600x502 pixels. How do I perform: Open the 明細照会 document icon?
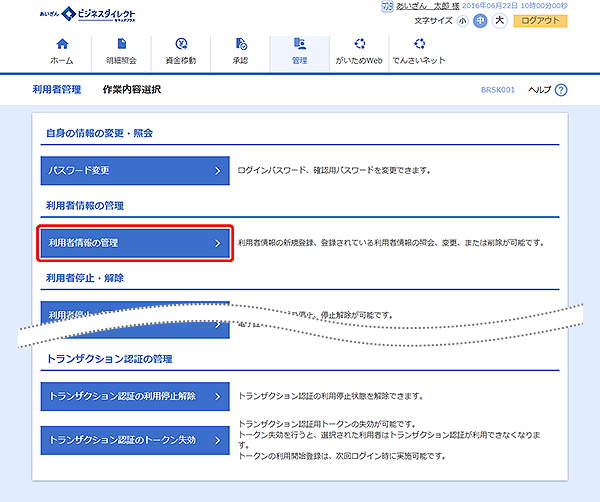click(122, 44)
